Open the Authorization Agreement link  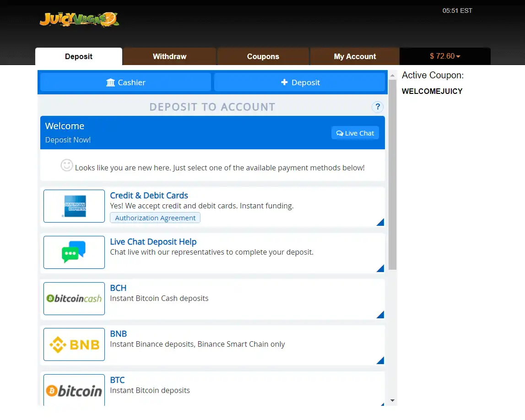155,218
